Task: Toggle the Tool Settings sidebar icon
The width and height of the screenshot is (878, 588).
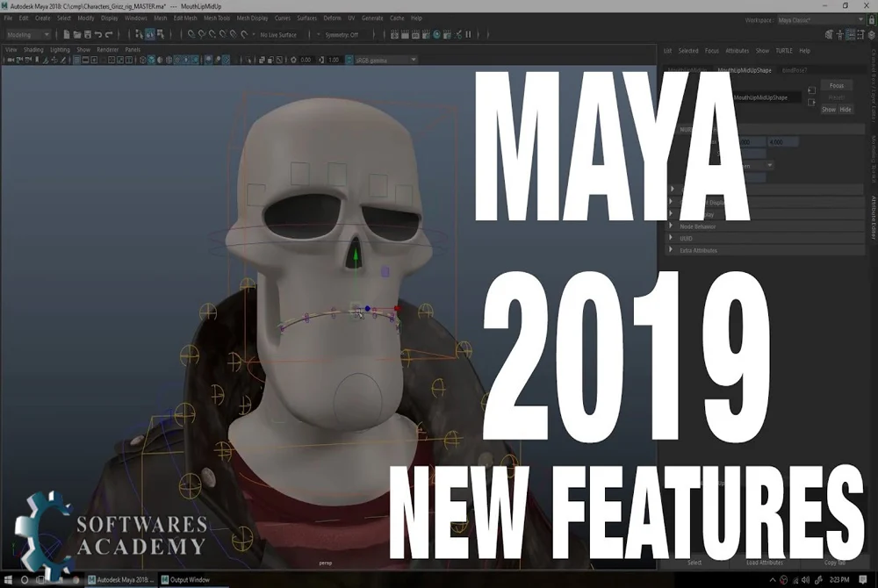Action: tap(860, 35)
